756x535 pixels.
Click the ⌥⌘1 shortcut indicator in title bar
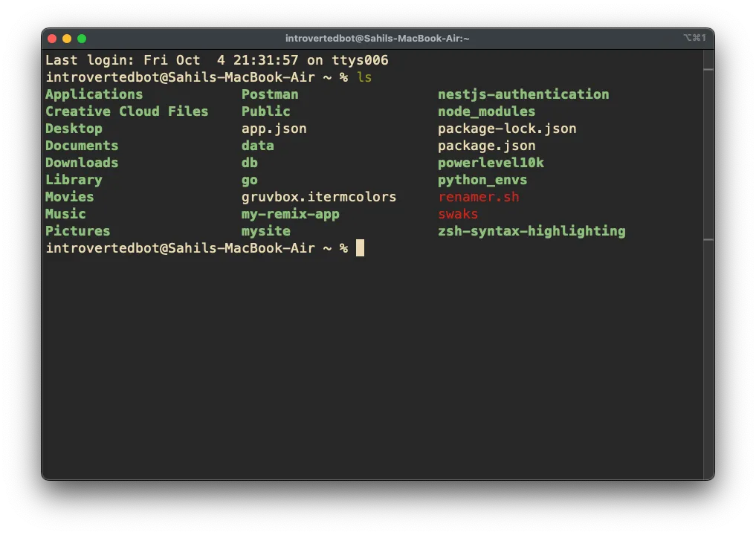[x=694, y=38]
